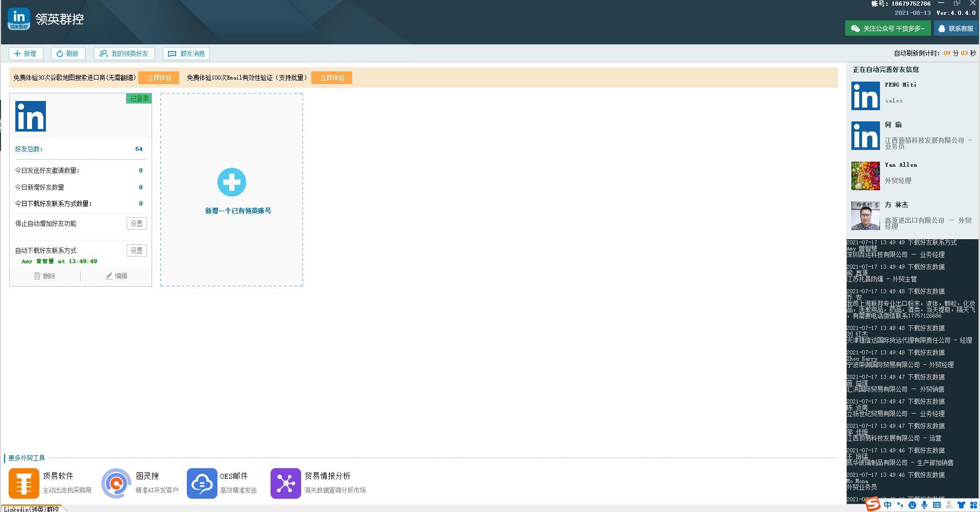This screenshot has width=980, height=512.
Task: Click 关注公众号 干货多多~ WeChat button
Action: tap(888, 29)
